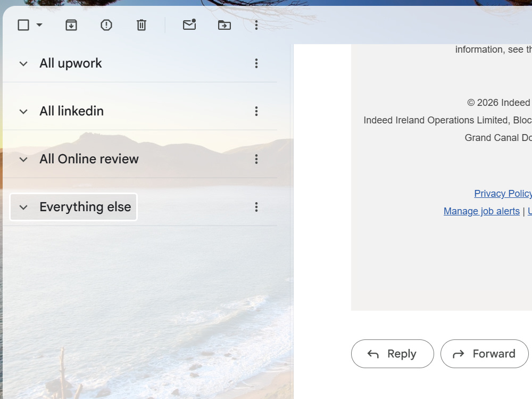Open the select dropdown arrow beside the checkbox
The width and height of the screenshot is (532, 399).
click(x=39, y=25)
